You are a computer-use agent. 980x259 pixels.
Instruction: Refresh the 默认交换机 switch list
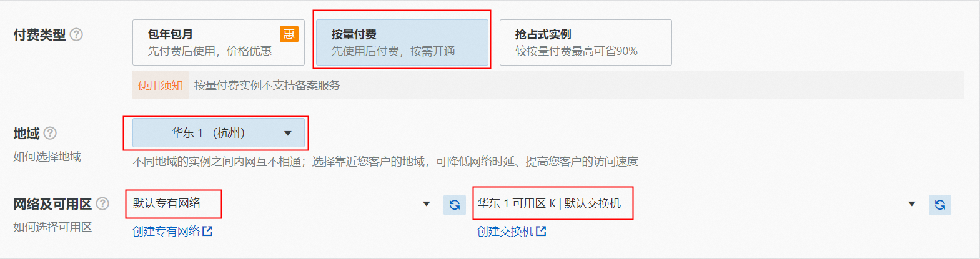click(x=940, y=205)
